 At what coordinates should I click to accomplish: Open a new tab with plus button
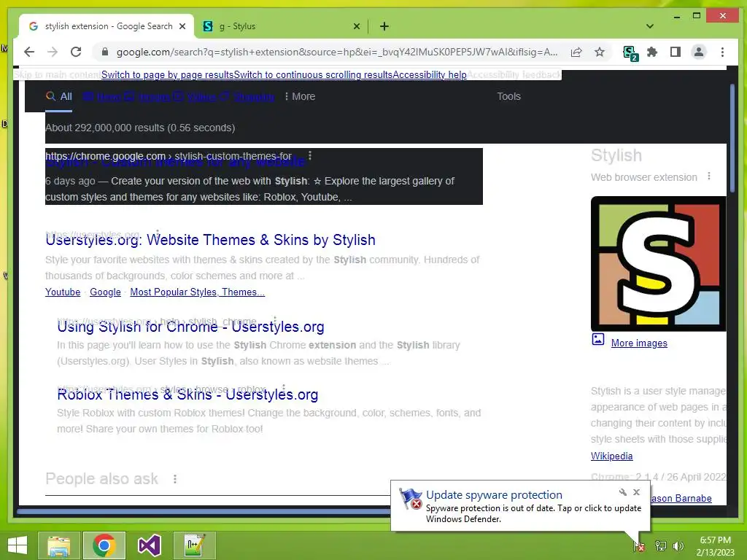[384, 26]
